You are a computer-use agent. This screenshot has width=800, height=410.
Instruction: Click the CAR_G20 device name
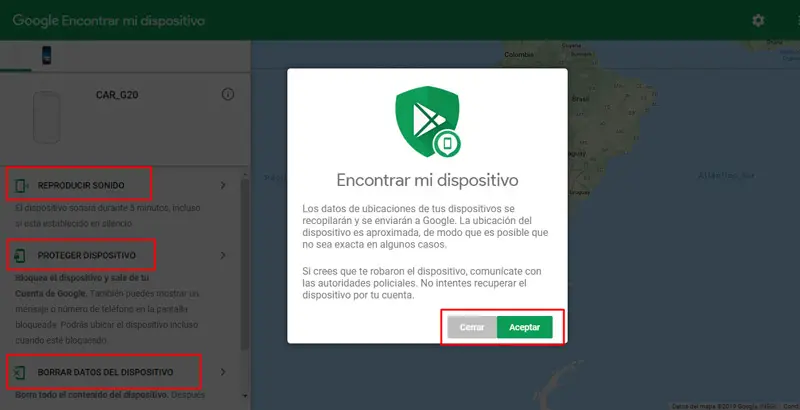(117, 95)
